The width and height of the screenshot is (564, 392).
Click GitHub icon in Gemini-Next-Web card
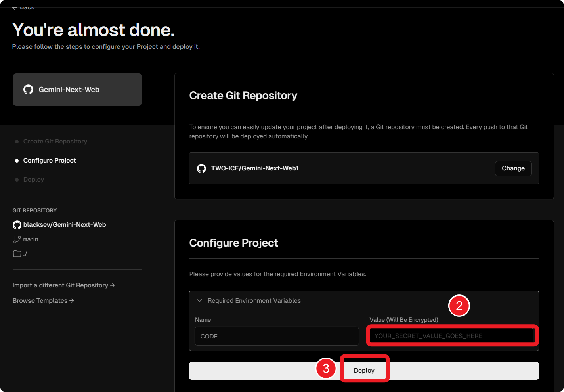click(28, 90)
